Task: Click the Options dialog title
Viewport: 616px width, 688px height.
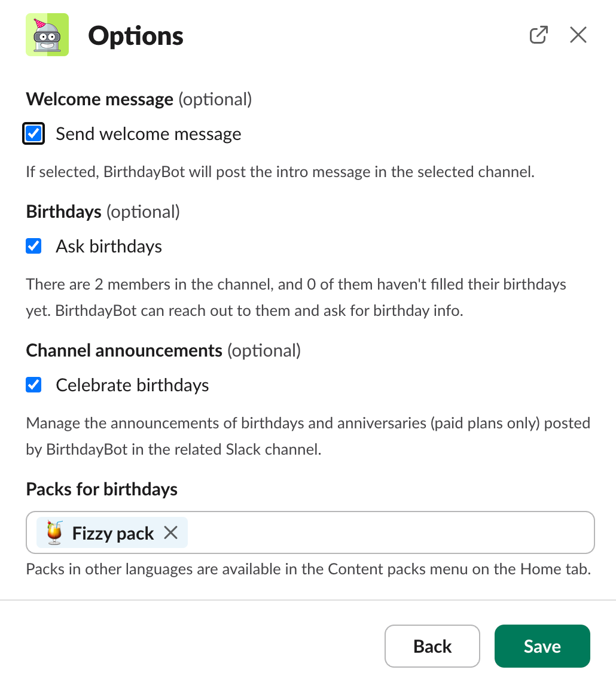Action: tap(136, 36)
